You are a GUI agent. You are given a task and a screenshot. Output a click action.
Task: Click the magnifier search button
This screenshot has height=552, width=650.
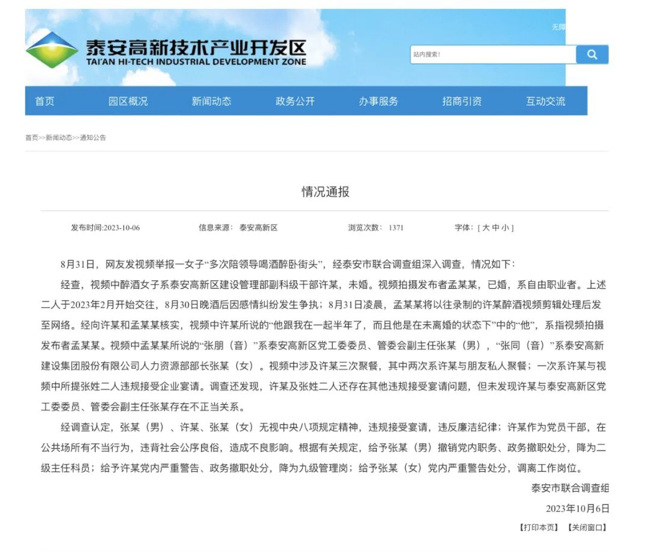[592, 54]
